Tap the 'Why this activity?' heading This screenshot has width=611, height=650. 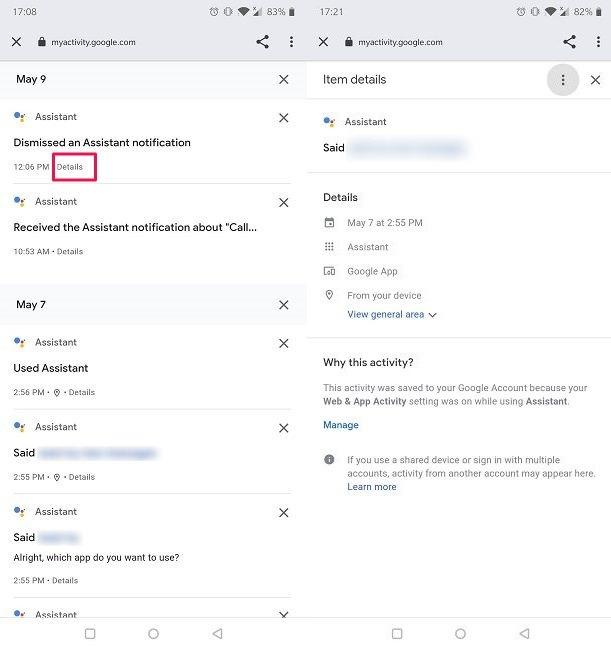point(368,362)
